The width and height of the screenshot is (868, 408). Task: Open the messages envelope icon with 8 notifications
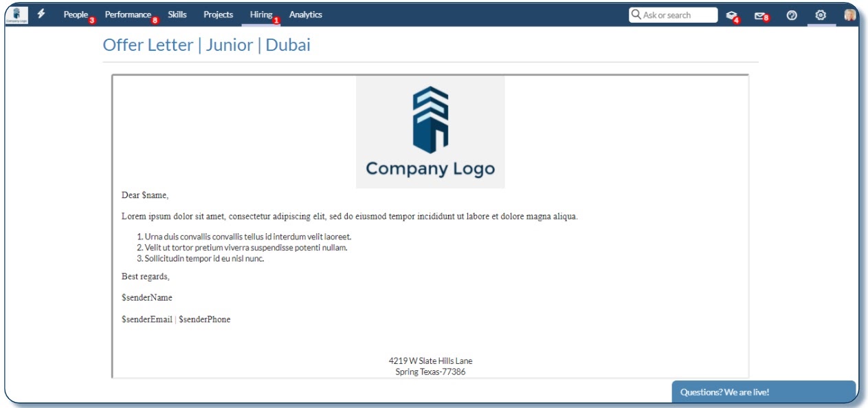(759, 14)
